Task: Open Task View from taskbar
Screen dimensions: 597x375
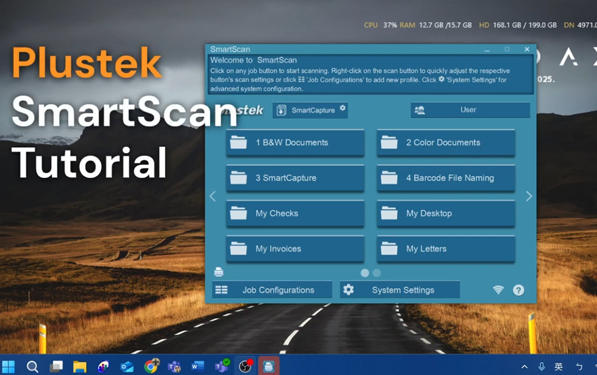Action: pos(56,367)
